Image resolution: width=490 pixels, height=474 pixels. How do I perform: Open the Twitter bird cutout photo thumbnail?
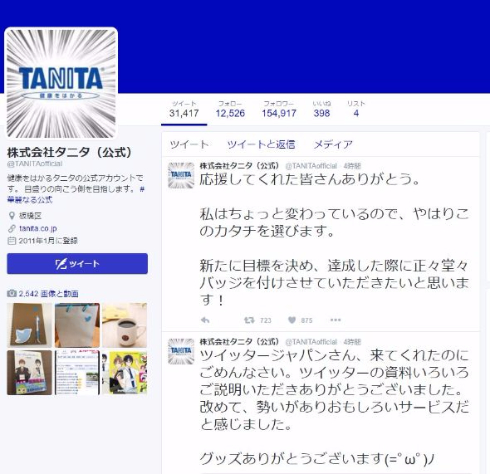pos(29,325)
